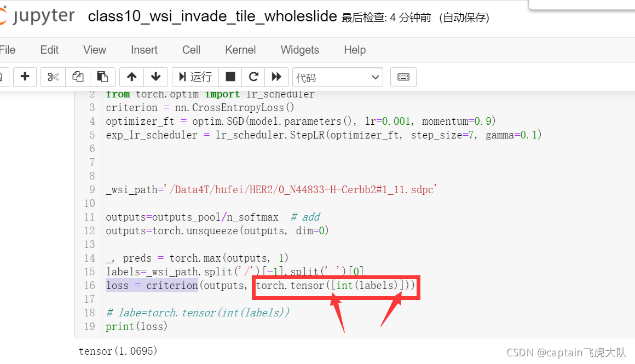The height and width of the screenshot is (364, 635).
Task: Paste a cell using the paste icon
Action: (x=102, y=77)
